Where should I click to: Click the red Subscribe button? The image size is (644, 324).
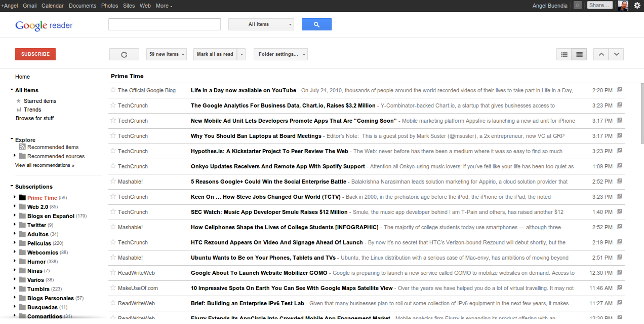[x=35, y=54]
